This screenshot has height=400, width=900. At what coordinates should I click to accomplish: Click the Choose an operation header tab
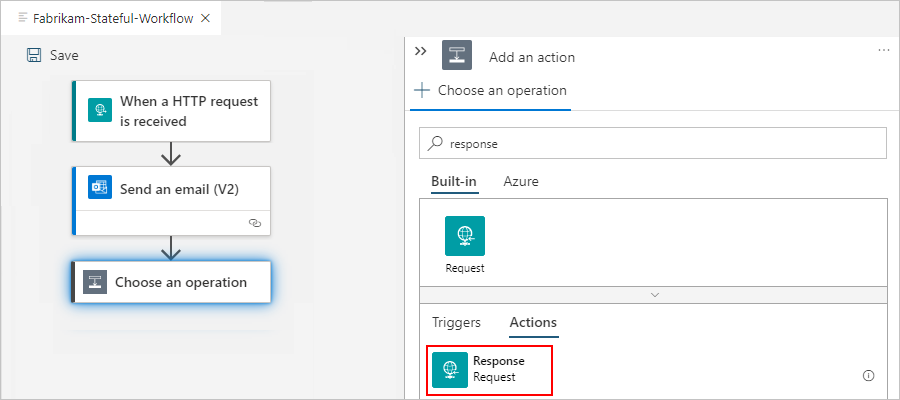(x=491, y=91)
